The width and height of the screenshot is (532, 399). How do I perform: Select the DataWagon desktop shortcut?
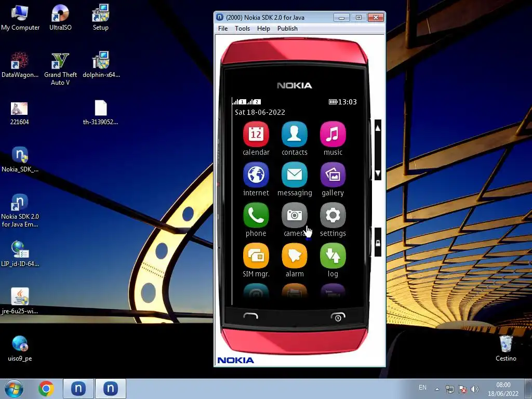click(x=20, y=65)
